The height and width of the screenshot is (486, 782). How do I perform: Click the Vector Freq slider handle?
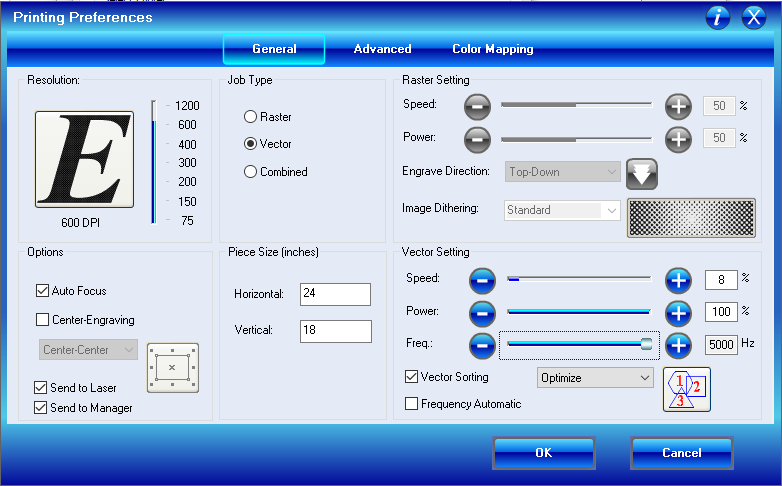(646, 344)
